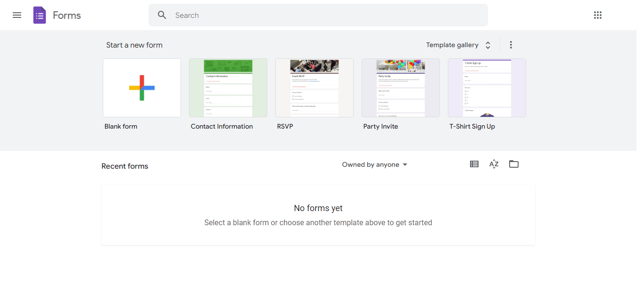Expand the Template gallery
Viewport: 644px width, 302px height.
tap(452, 45)
